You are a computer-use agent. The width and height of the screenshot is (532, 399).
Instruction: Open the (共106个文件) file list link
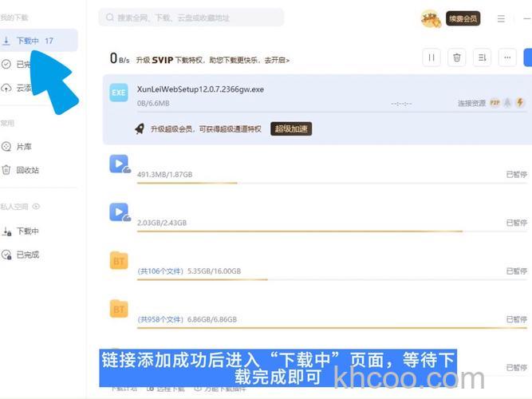pos(160,271)
